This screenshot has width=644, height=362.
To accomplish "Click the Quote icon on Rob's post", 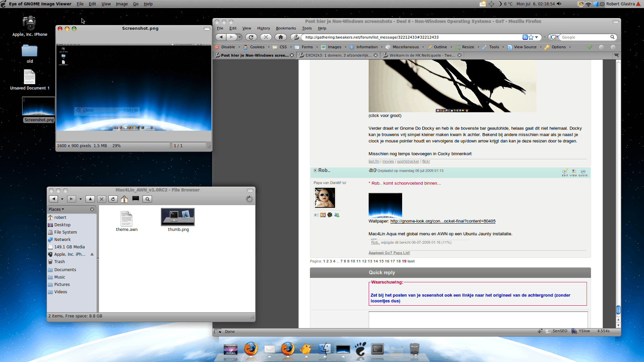I will pos(583,173).
